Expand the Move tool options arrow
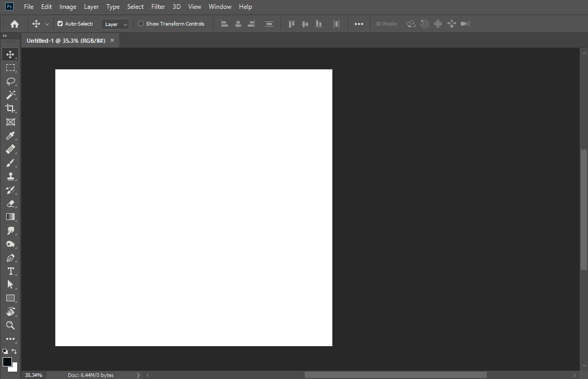The image size is (588, 379). point(47,23)
